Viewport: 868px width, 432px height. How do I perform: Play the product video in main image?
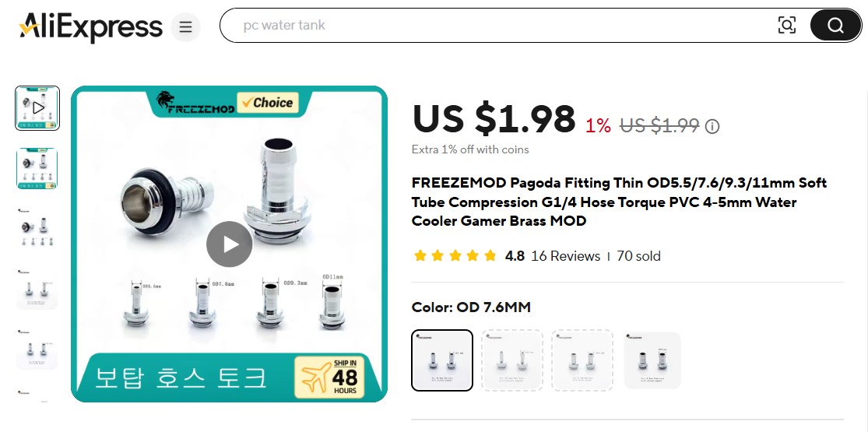pos(229,244)
